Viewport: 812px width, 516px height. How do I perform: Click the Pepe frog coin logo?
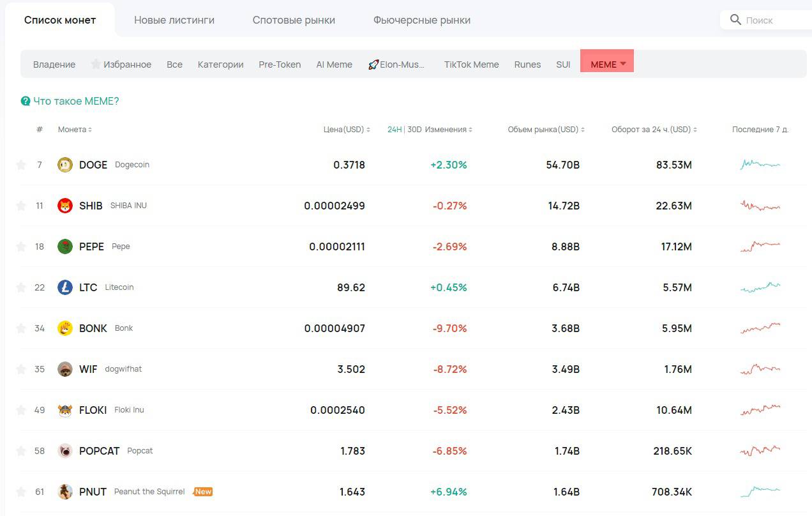65,247
